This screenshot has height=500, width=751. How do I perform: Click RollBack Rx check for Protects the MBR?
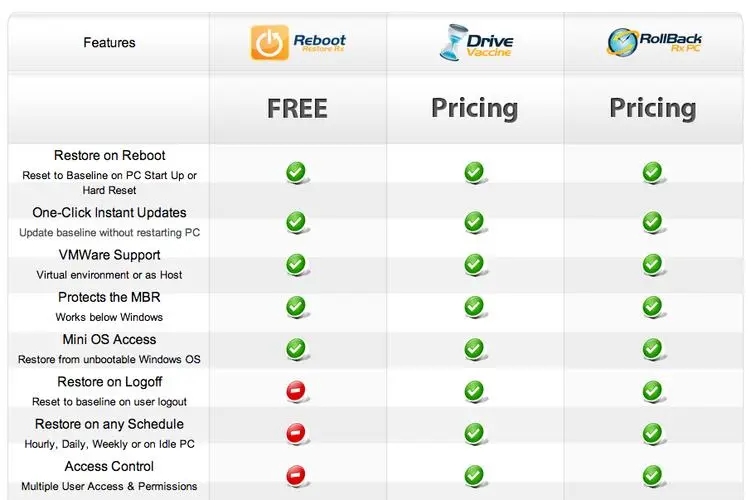[x=652, y=306]
